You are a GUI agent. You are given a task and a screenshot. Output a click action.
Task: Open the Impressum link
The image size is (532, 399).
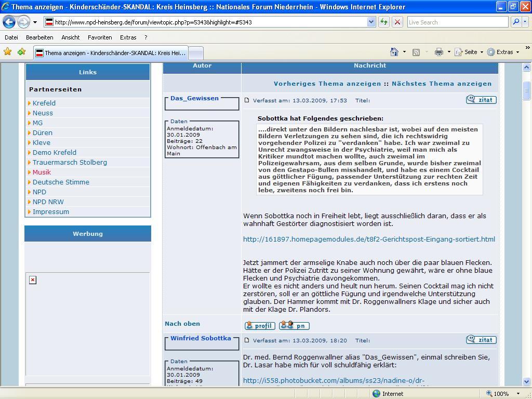[x=50, y=212]
